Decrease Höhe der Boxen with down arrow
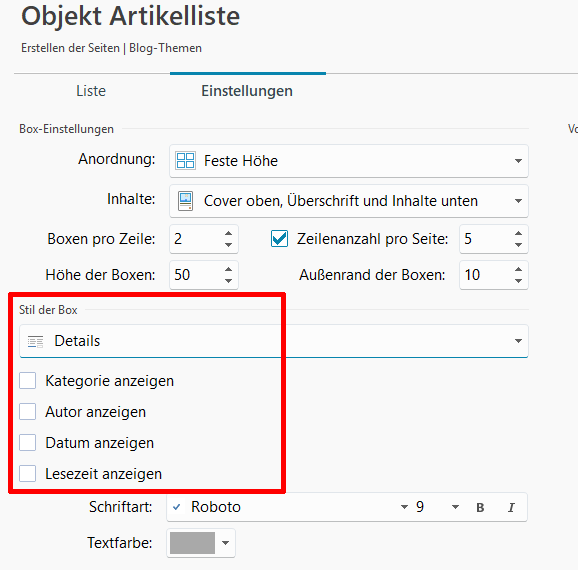This screenshot has height=570, width=578. [x=229, y=281]
